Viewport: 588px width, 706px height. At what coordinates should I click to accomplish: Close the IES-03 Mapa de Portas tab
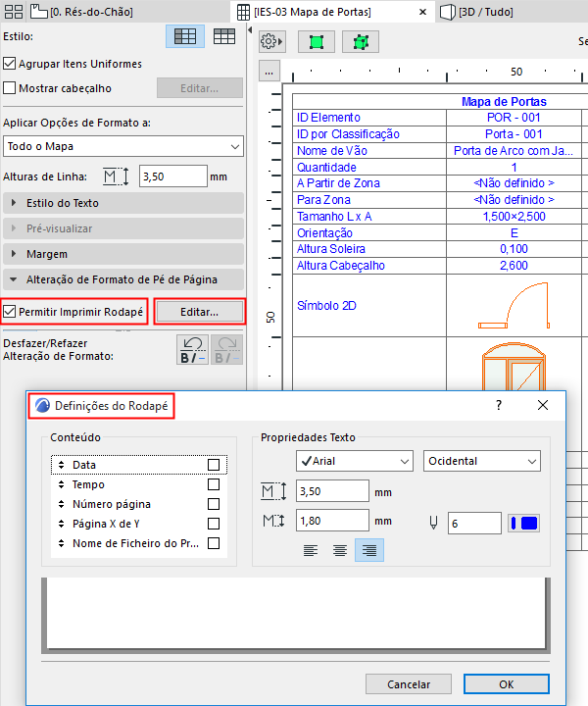click(x=422, y=12)
